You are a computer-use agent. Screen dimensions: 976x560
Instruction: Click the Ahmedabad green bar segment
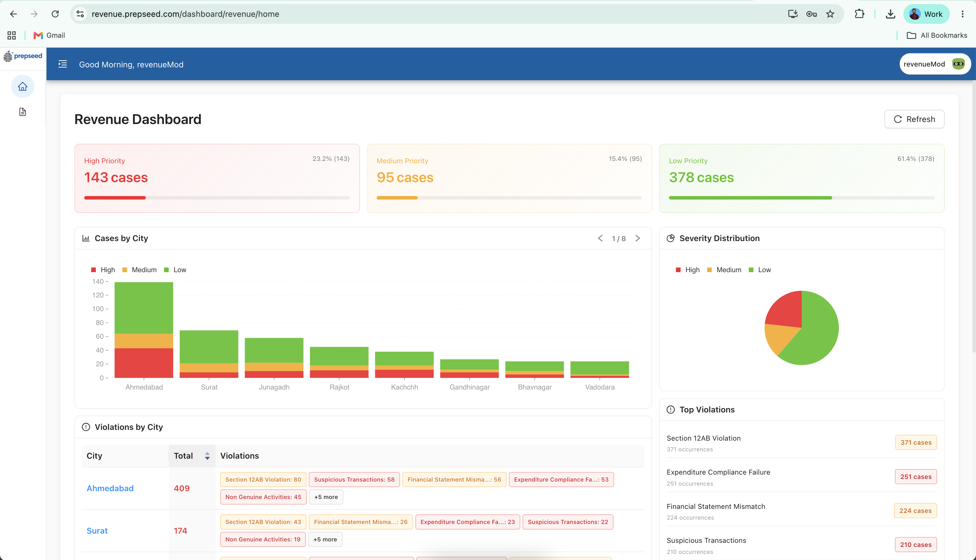(144, 308)
